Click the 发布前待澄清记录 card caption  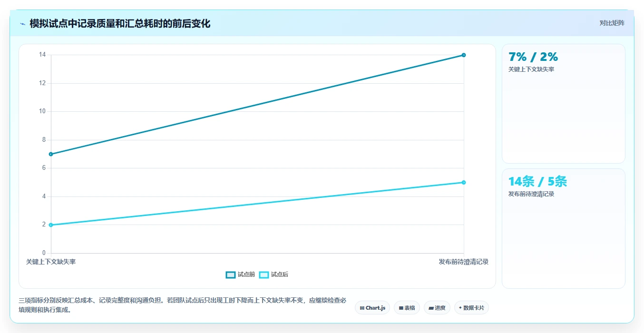tap(531, 194)
